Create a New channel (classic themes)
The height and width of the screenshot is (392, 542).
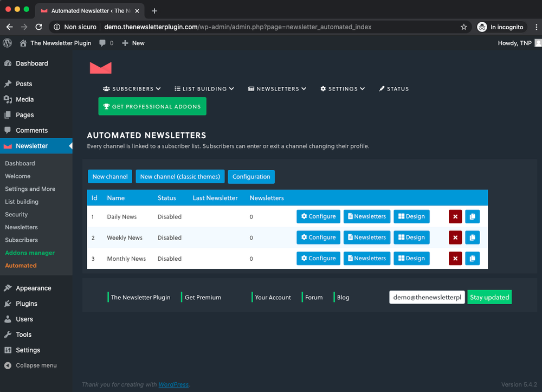(180, 177)
